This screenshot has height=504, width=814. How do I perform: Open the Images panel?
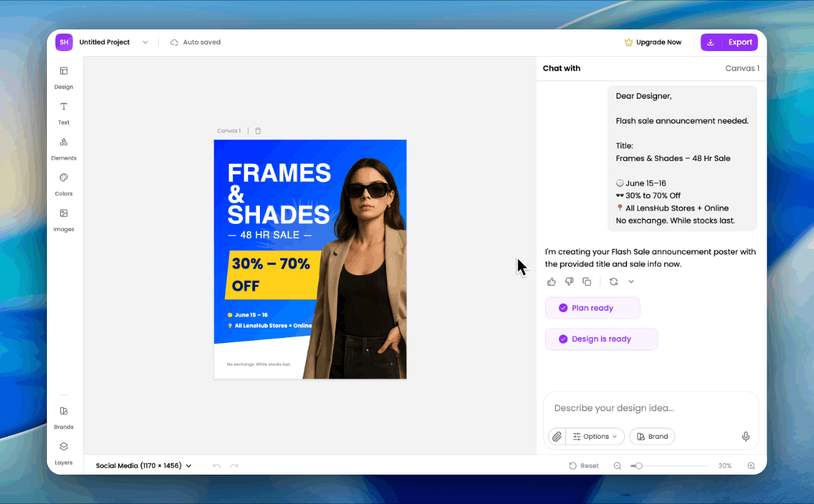coord(64,219)
